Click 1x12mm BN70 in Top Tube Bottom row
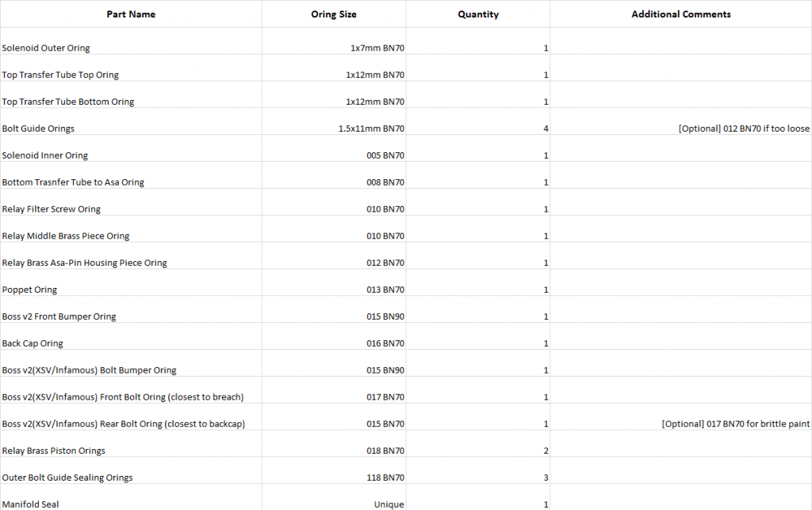812x510 pixels. point(334,95)
